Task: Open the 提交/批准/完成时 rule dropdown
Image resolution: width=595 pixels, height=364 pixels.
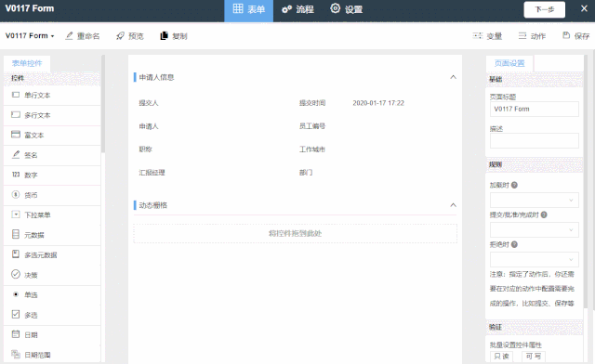Action: (x=535, y=229)
